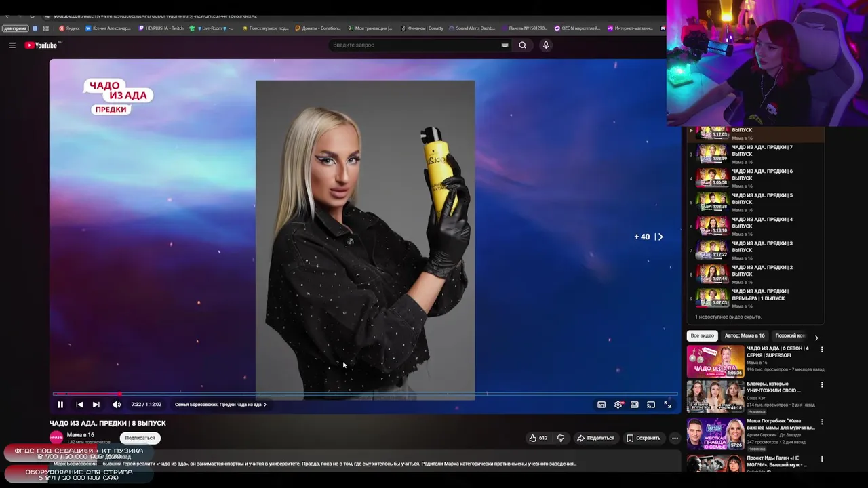
Task: Seek on the red video progress bar
Action: coord(365,394)
